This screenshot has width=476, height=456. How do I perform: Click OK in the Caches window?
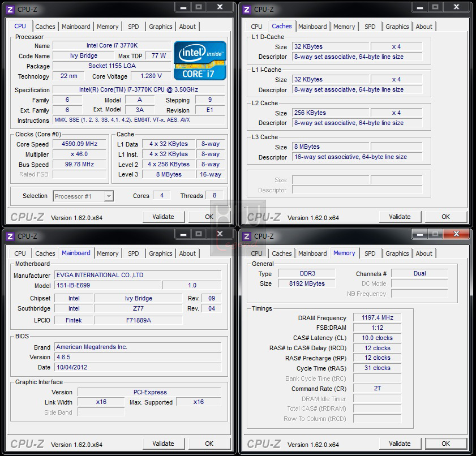click(x=445, y=217)
